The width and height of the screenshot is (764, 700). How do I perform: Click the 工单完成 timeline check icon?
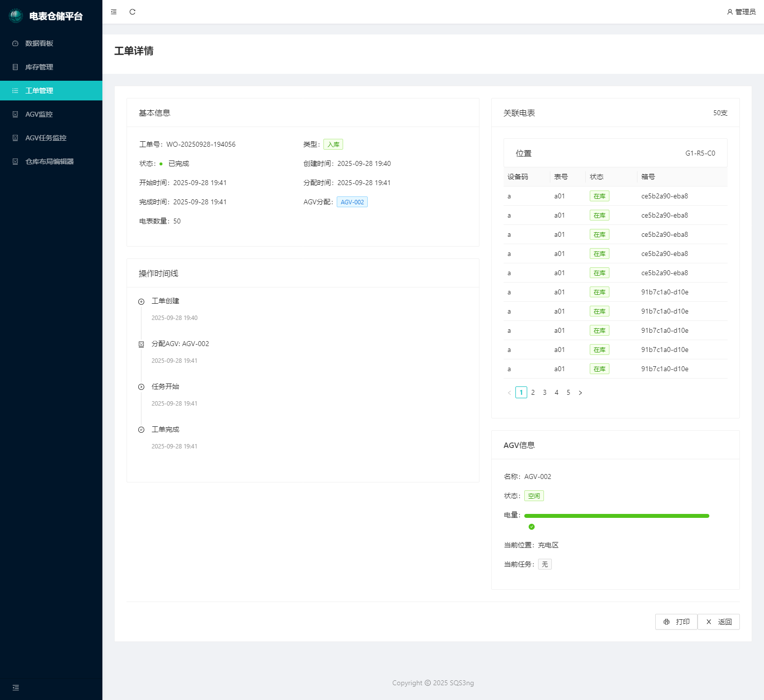coord(141,430)
